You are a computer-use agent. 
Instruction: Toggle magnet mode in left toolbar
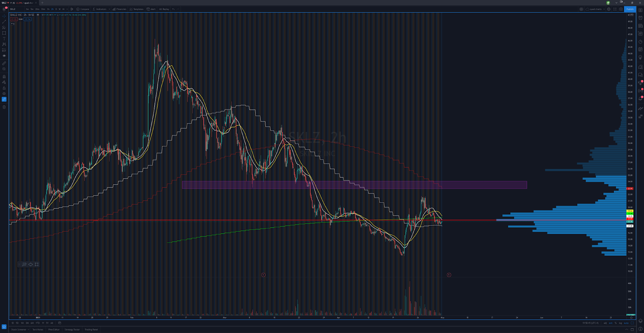pyautogui.click(x=4, y=76)
